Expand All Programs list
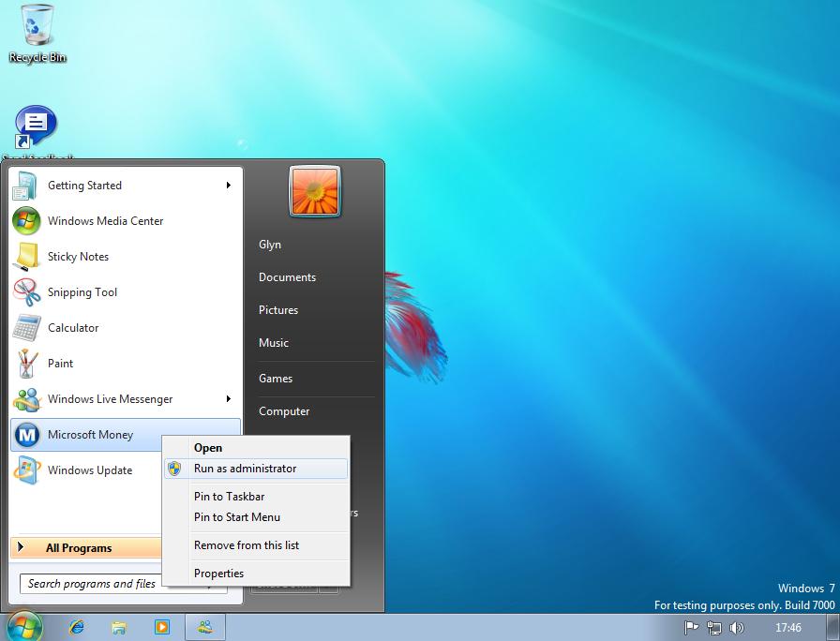This screenshot has width=840, height=641. (x=85, y=548)
